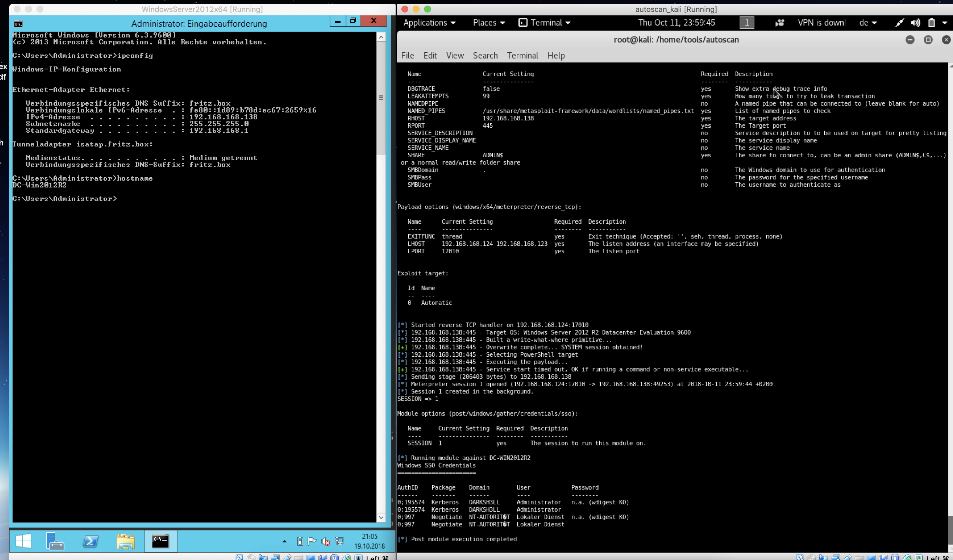Open the Action Center flag in the Windows tray

[312, 541]
